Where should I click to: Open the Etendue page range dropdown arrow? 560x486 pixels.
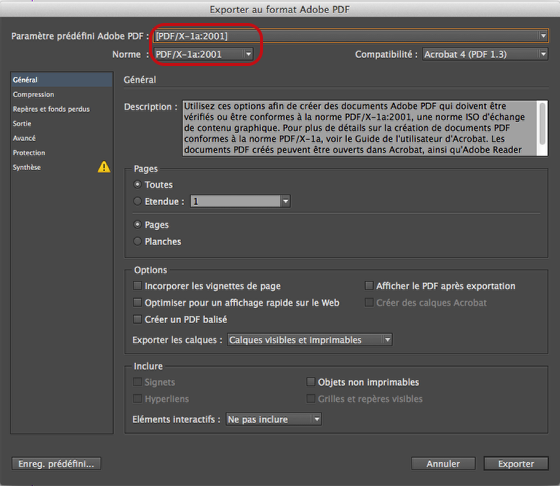click(x=285, y=201)
